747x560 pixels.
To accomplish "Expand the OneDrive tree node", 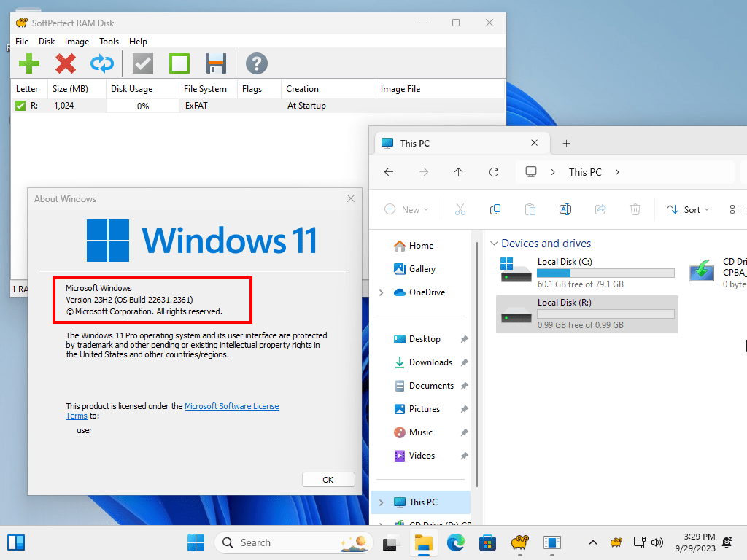I will coord(381,292).
